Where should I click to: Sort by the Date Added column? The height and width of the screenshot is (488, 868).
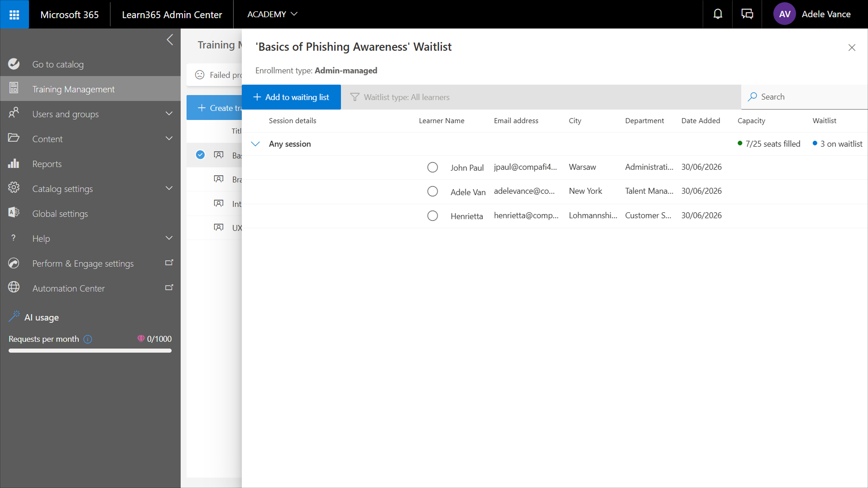[x=700, y=121]
